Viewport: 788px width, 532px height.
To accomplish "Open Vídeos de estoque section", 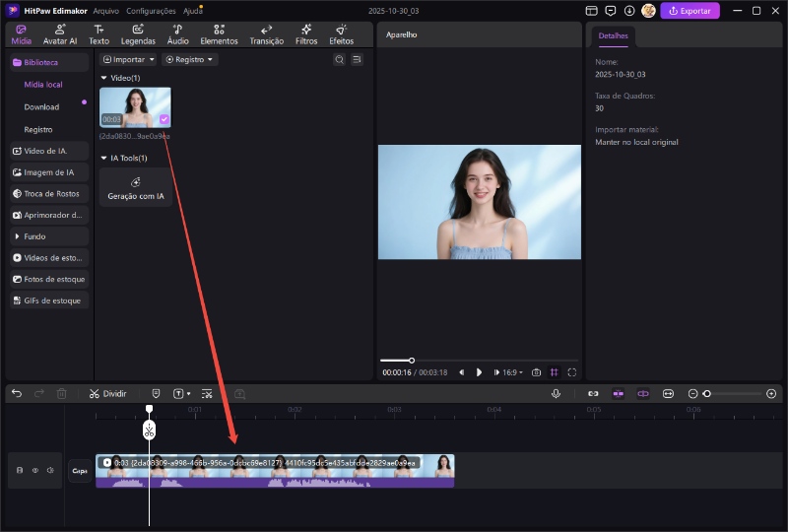I will click(x=49, y=258).
